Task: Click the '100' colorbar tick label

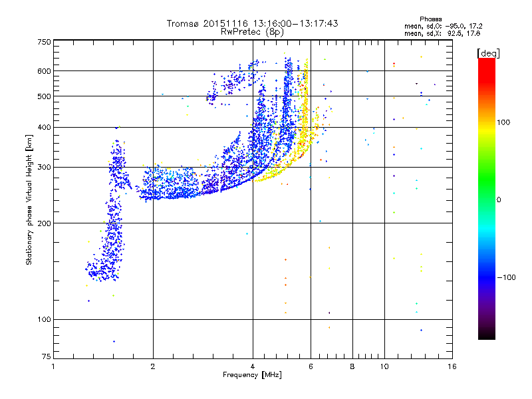Action: coord(503,122)
